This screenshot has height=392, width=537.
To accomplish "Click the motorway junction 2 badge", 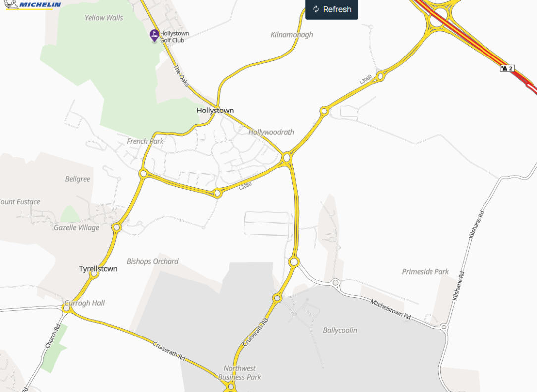I will point(507,68).
